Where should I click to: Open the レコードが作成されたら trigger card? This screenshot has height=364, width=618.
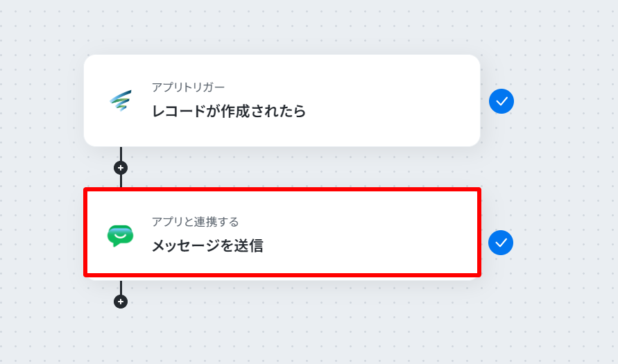point(282,101)
